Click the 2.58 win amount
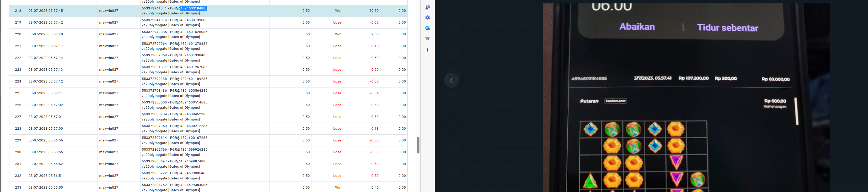This screenshot has height=192, width=868. coord(375,34)
